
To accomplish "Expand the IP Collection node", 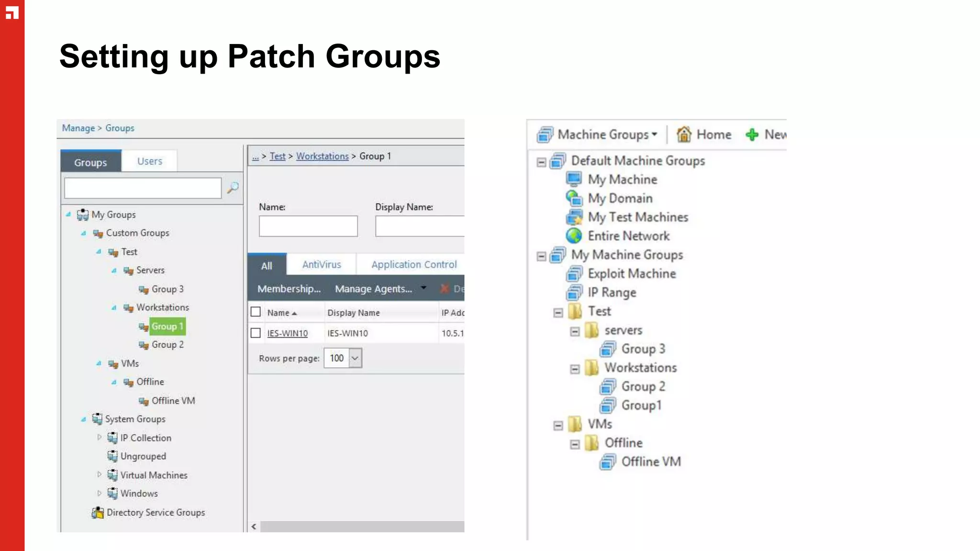I will tap(99, 437).
